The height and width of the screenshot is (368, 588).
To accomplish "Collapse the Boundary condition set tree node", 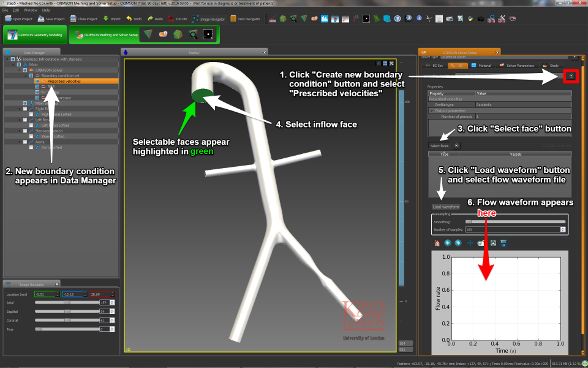I will point(25,75).
